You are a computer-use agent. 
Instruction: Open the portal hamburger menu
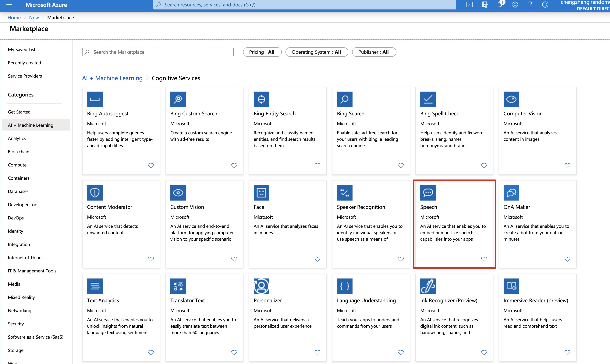point(9,5)
